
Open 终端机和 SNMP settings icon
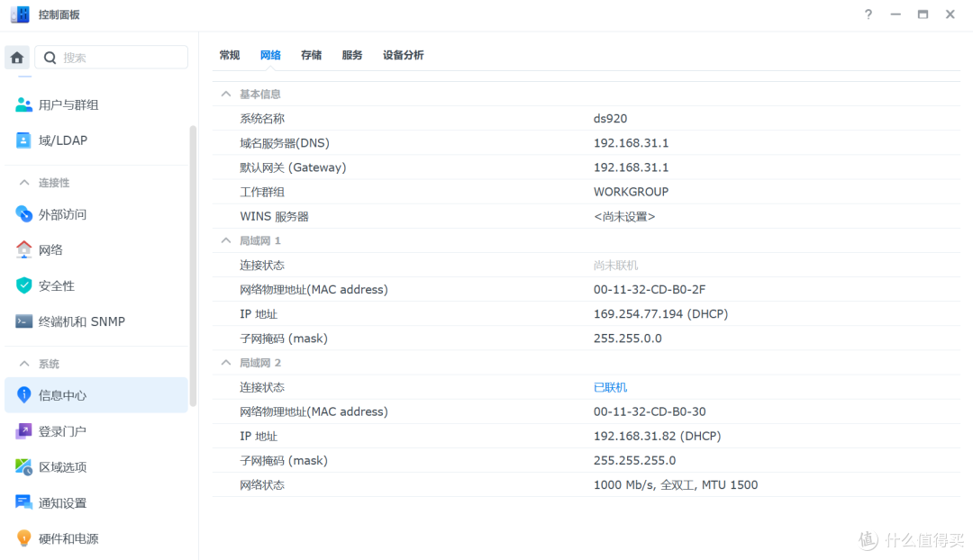click(x=23, y=321)
